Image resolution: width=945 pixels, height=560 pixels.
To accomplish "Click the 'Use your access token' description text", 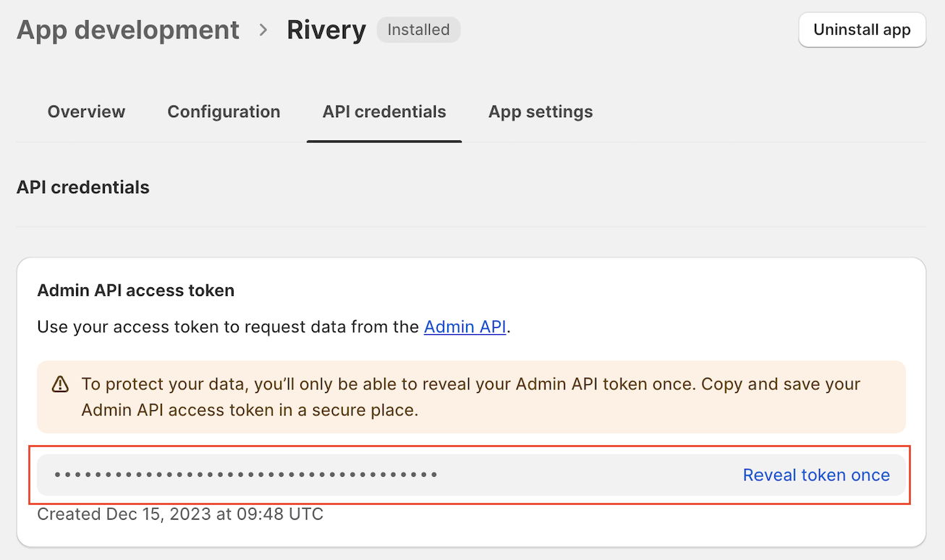I will [x=229, y=327].
